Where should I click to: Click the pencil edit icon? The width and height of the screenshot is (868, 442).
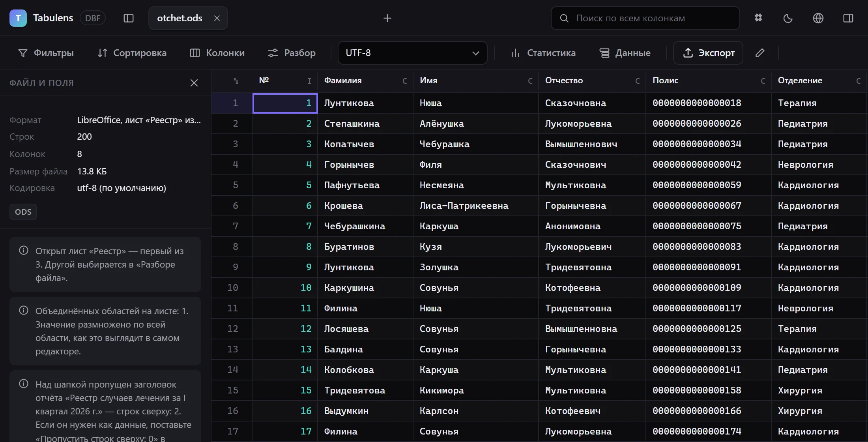[x=760, y=53]
